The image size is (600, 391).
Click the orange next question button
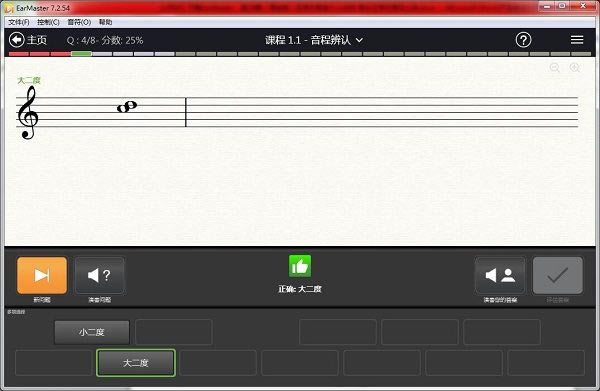pos(42,275)
